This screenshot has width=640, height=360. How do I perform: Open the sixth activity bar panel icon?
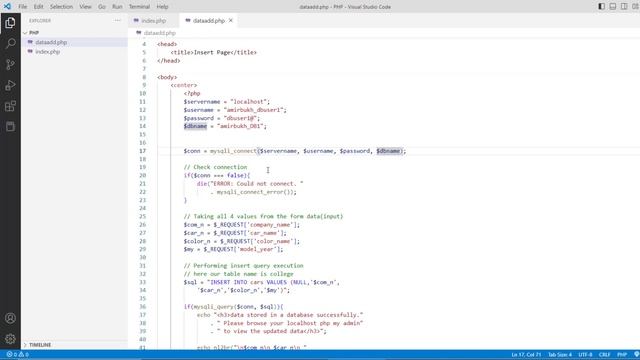click(10, 127)
